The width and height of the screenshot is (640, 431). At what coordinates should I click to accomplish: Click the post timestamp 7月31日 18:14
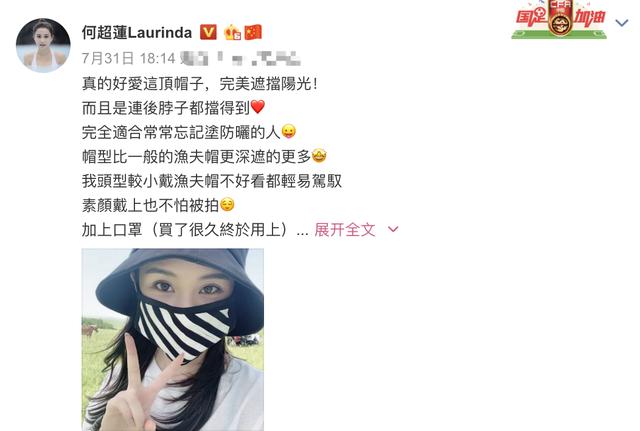129,58
